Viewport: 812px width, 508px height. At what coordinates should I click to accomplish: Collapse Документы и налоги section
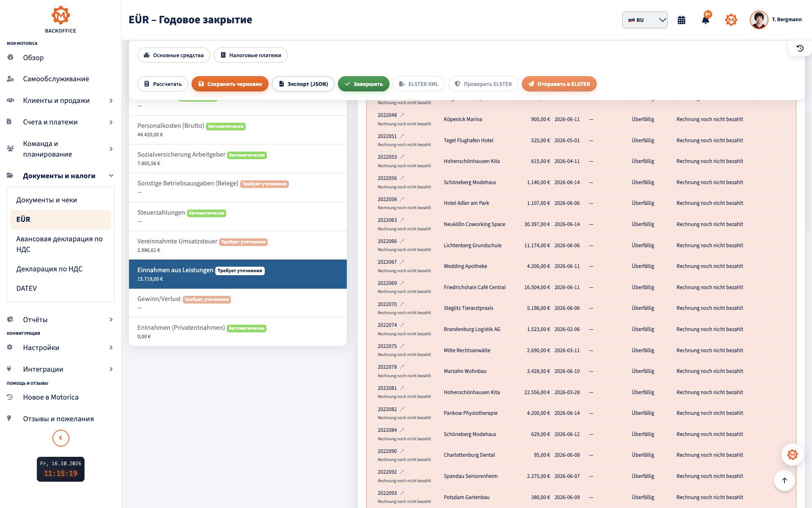coord(60,176)
